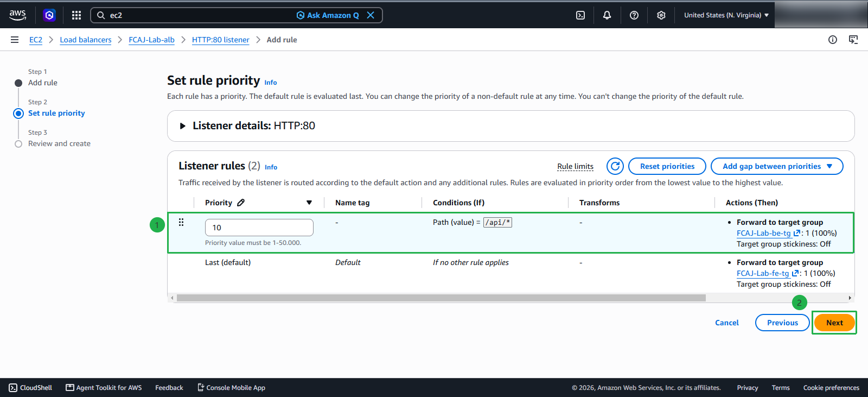The height and width of the screenshot is (397, 868).
Task: Clear the ec2 search with X icon
Action: click(x=371, y=15)
